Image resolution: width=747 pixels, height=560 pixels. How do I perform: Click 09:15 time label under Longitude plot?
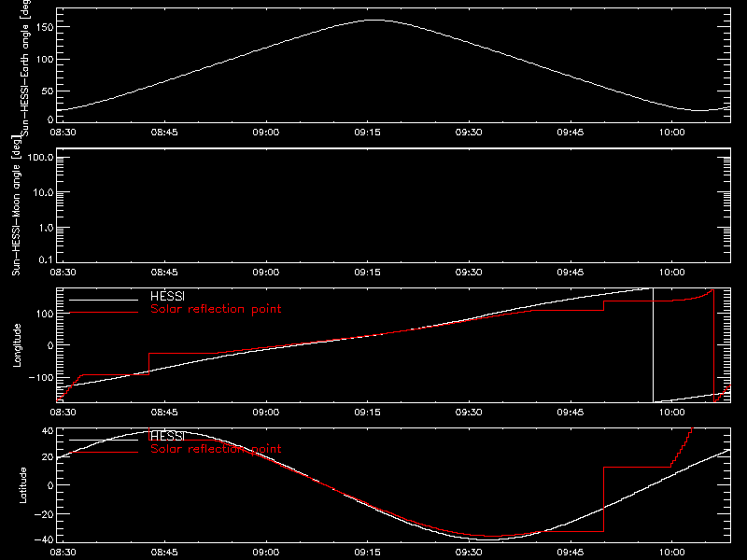click(367, 412)
